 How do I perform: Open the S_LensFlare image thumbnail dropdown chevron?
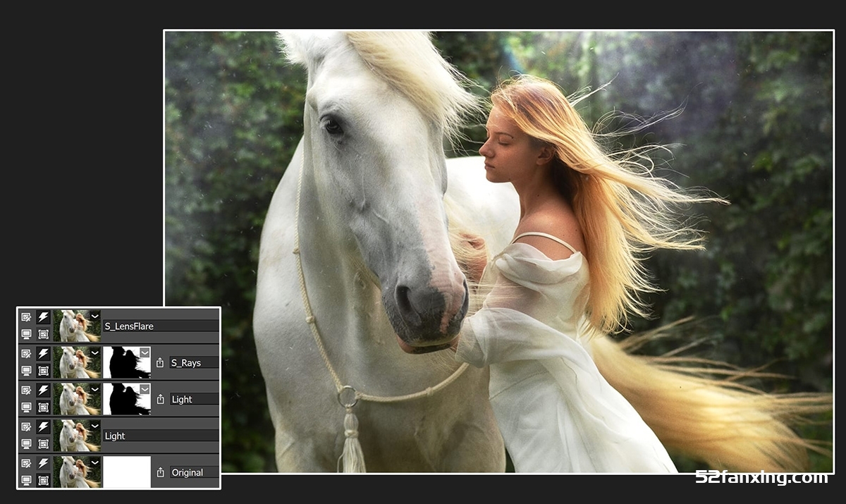(x=95, y=316)
